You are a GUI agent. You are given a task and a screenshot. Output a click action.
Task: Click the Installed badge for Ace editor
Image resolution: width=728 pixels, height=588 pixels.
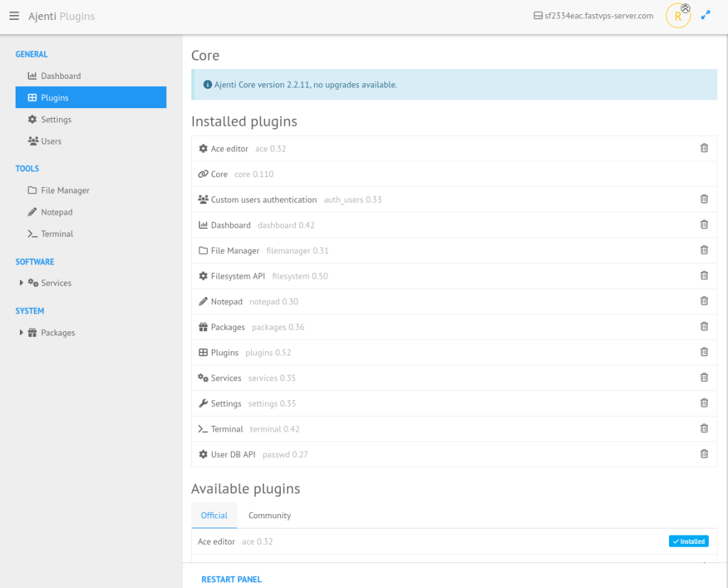pyautogui.click(x=688, y=542)
